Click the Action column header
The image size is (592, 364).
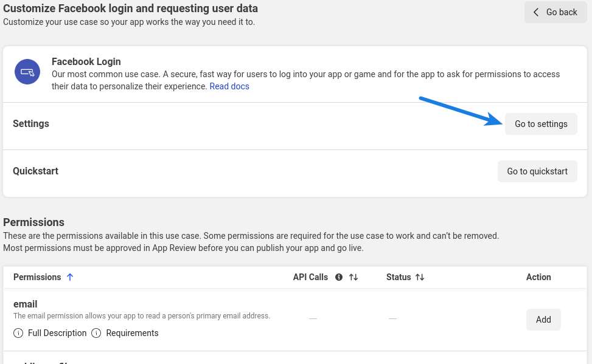click(538, 277)
